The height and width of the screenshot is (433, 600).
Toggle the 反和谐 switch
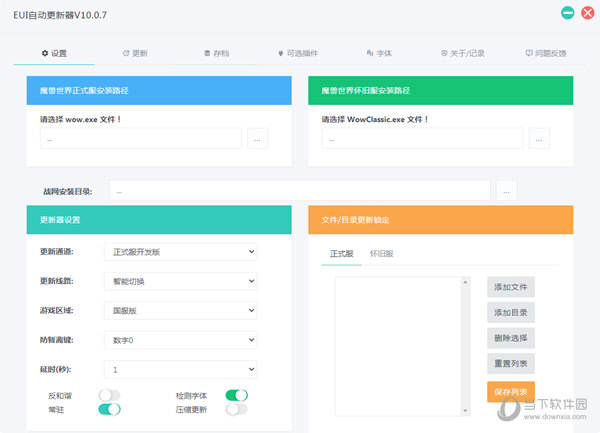coord(109,395)
